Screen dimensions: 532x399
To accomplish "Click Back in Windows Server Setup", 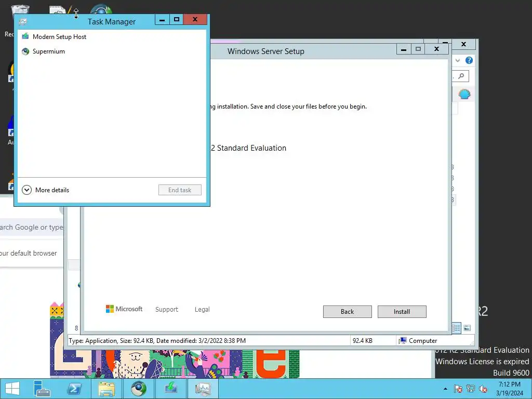I will click(347, 312).
